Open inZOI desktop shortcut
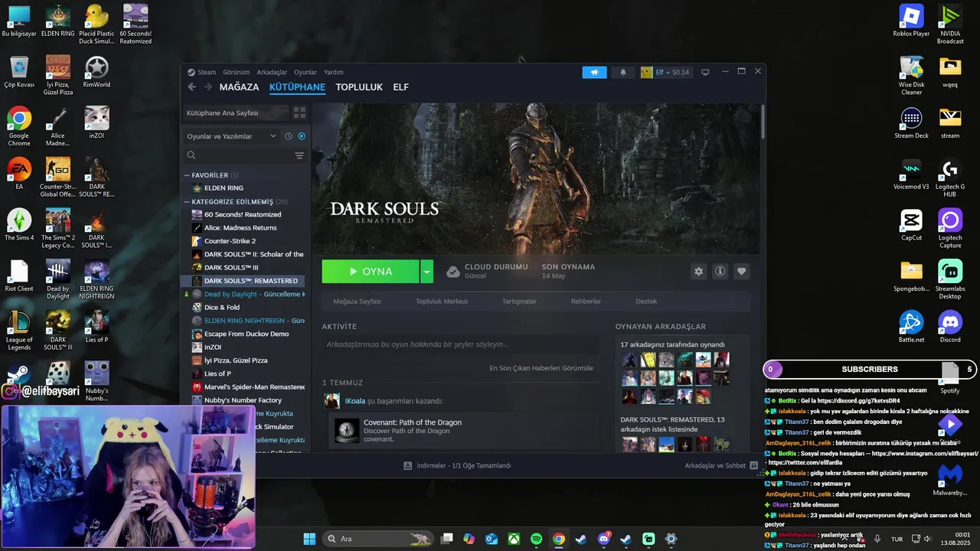The width and height of the screenshot is (980, 551). 96,122
